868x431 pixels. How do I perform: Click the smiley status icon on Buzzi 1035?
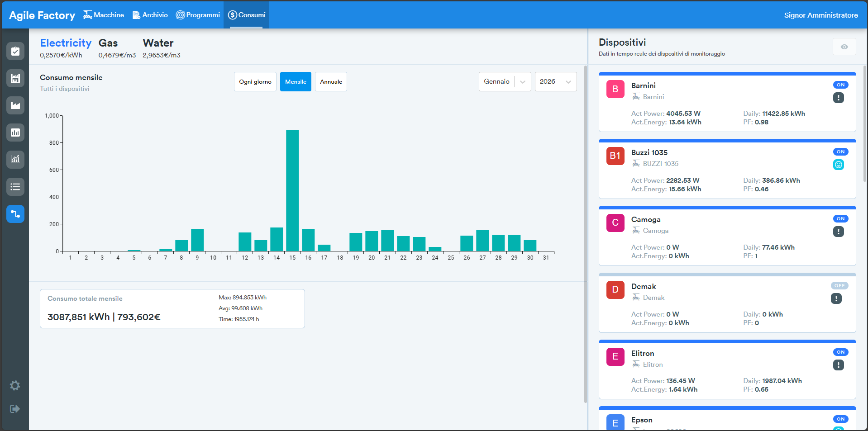point(839,165)
